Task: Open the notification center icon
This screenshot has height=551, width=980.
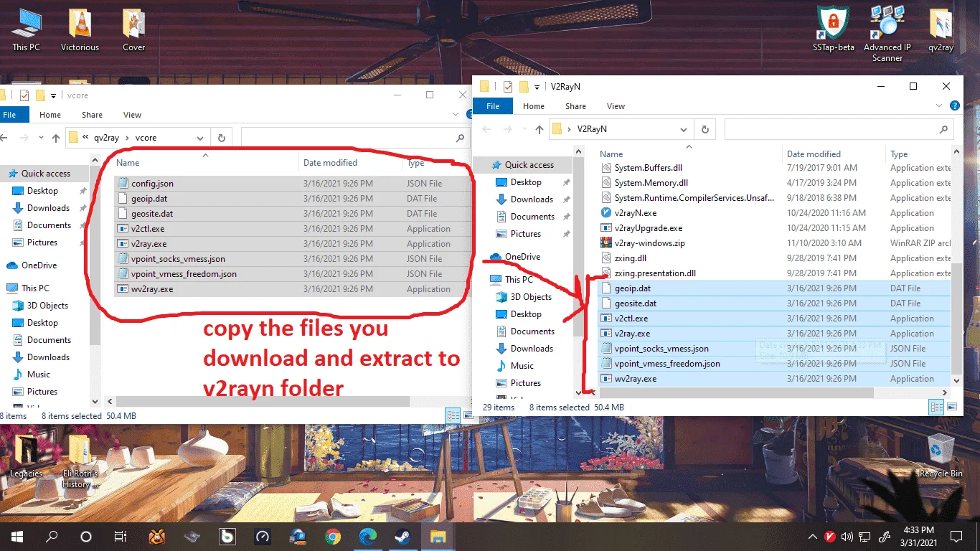Action: click(957, 536)
